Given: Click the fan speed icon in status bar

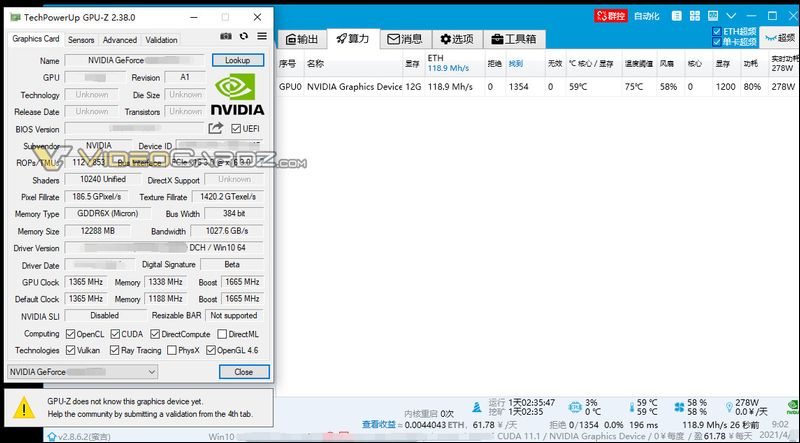Looking at the screenshot, I should tap(679, 407).
